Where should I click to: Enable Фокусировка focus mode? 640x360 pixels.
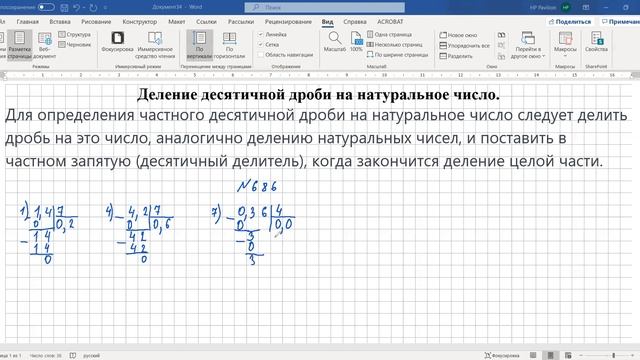pyautogui.click(x=118, y=42)
